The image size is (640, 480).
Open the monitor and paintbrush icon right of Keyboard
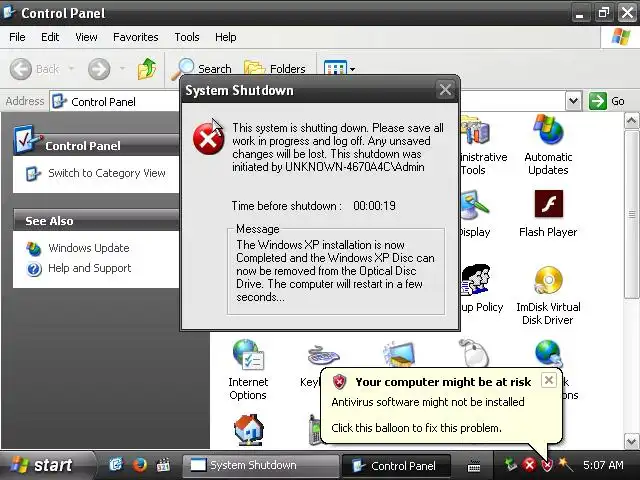pos(398,353)
